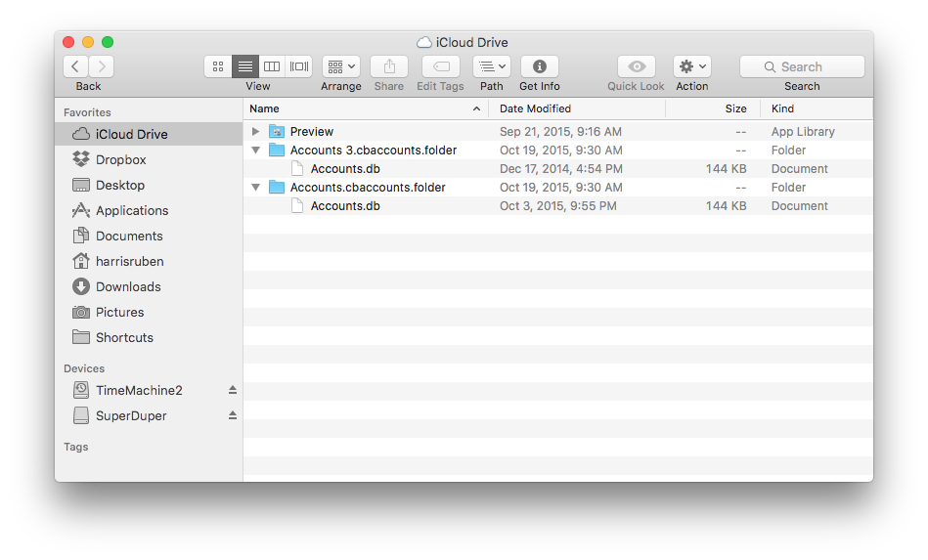The image size is (928, 560).
Task: Click in the Search field
Action: point(802,66)
